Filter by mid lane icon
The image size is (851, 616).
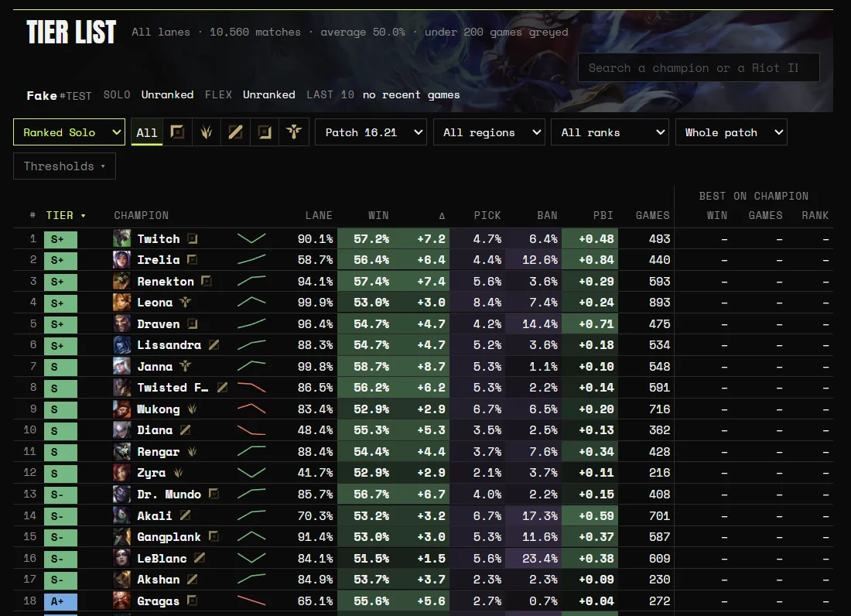pyautogui.click(x=235, y=132)
